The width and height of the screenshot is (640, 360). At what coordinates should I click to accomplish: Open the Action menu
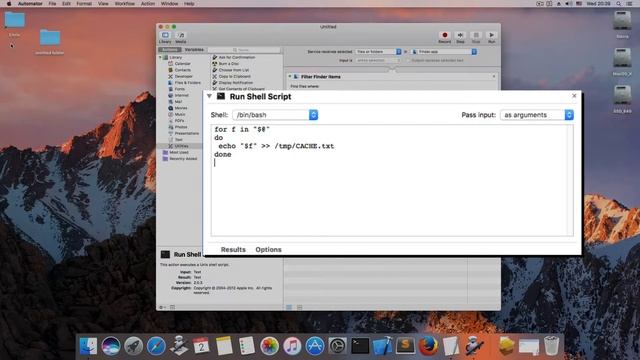click(148, 4)
